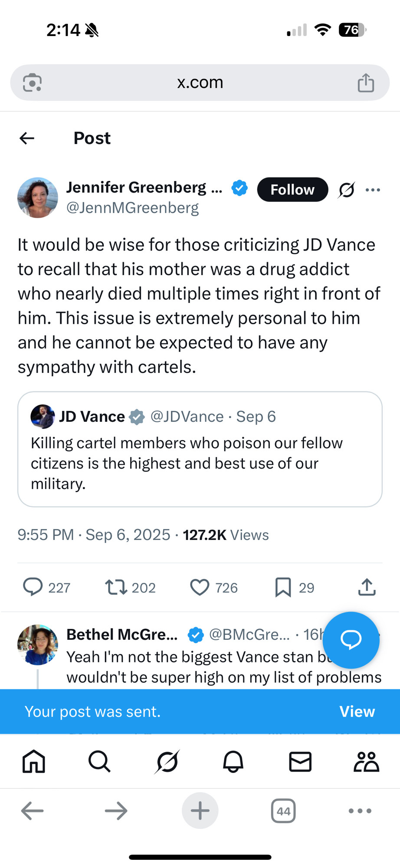Tap the x.com address bar

[x=200, y=82]
